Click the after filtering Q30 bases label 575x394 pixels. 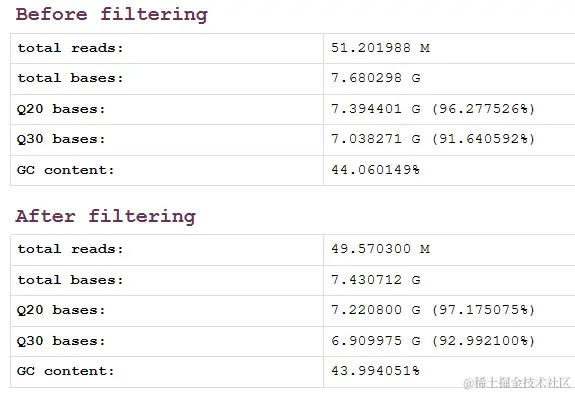coord(61,341)
